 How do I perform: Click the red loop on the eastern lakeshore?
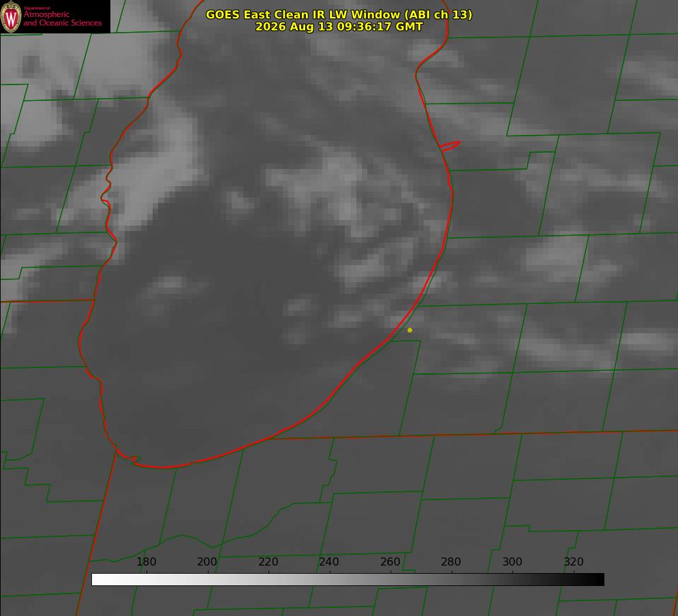click(450, 146)
